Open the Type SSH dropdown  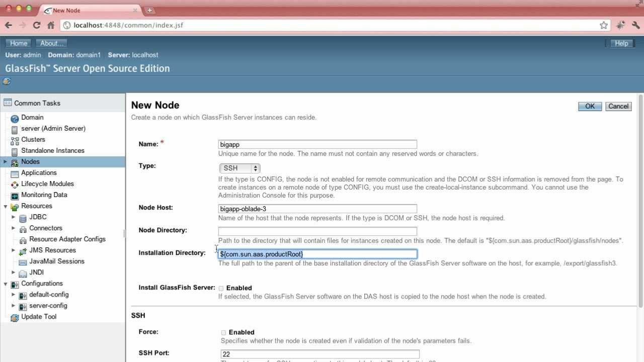[239, 168]
